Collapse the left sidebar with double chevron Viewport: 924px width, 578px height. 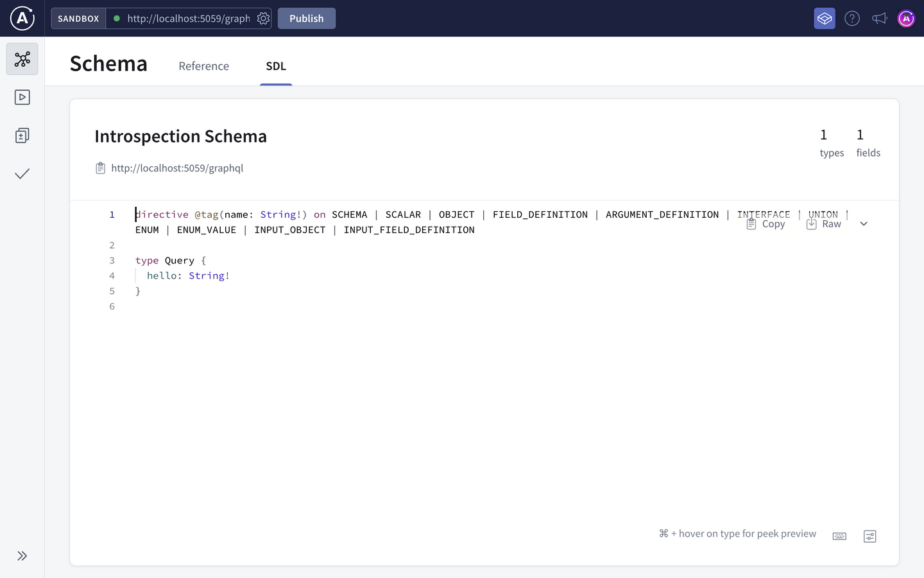pos(22,556)
